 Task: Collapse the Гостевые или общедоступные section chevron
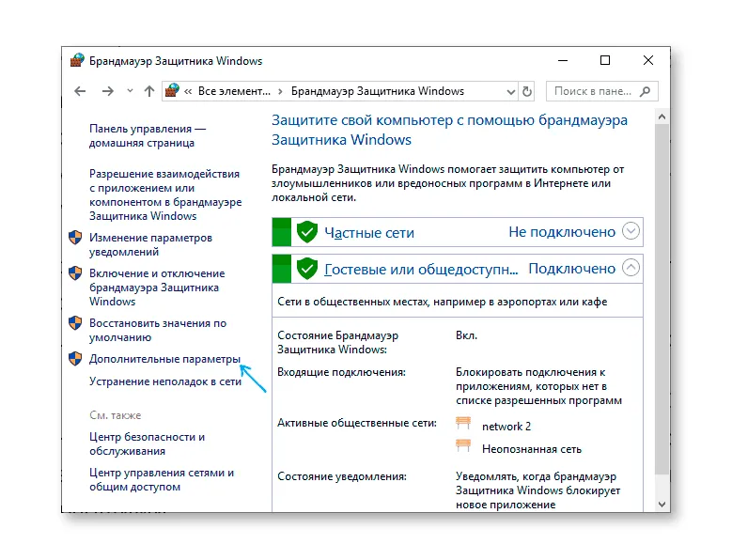631,268
